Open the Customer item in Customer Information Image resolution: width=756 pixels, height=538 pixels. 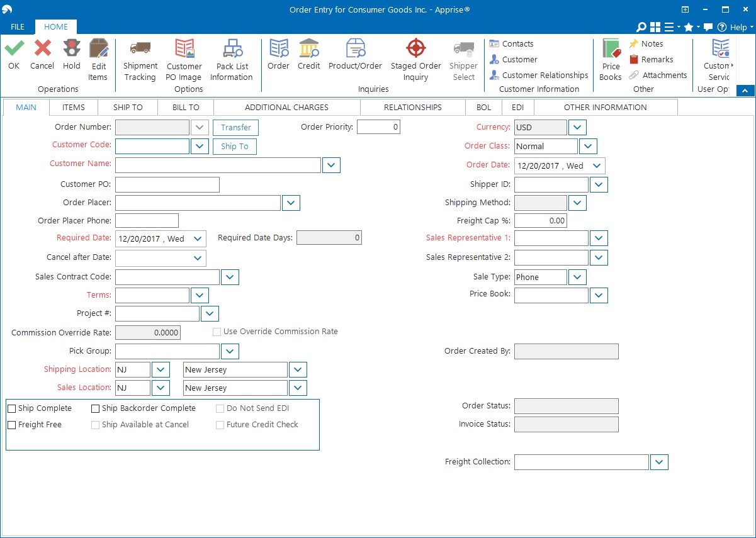[x=513, y=60]
